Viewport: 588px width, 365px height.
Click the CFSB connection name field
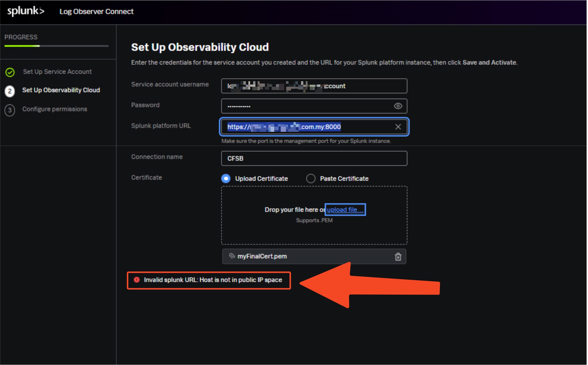tap(314, 158)
